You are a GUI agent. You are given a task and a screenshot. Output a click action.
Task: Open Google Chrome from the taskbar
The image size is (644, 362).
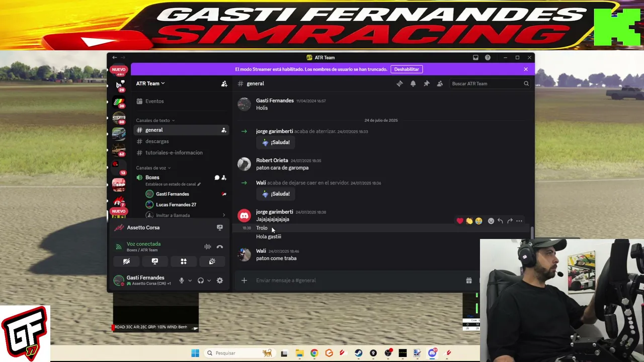coord(314,353)
